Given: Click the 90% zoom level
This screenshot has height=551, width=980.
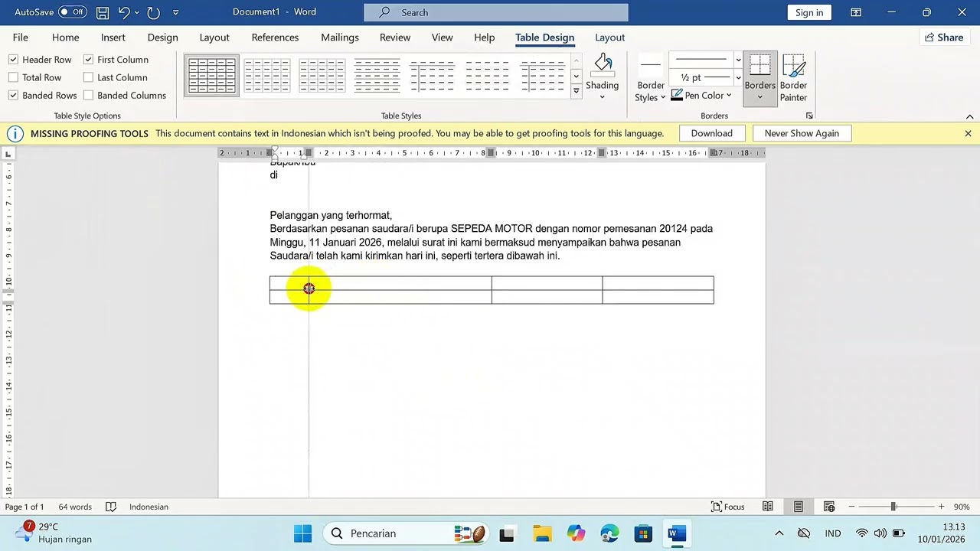Looking at the screenshot, I should tap(962, 507).
